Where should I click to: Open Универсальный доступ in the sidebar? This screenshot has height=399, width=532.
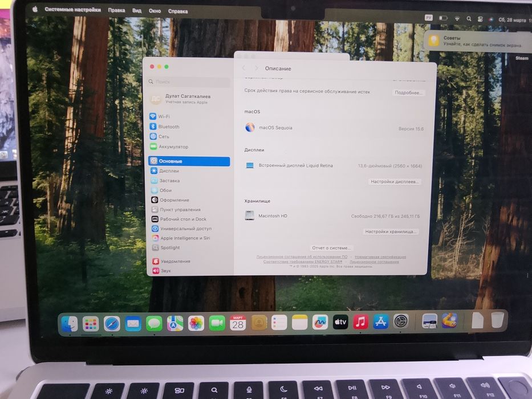pos(181,229)
